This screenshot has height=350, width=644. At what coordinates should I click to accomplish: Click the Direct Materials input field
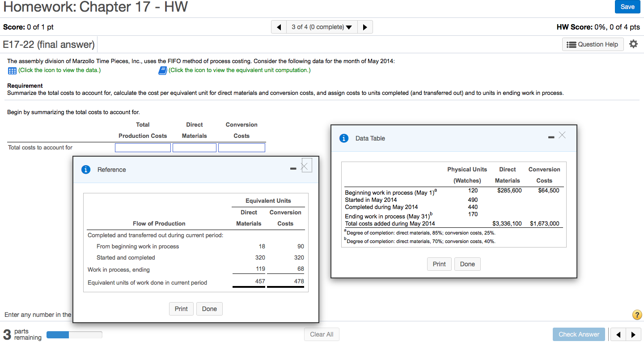195,148
